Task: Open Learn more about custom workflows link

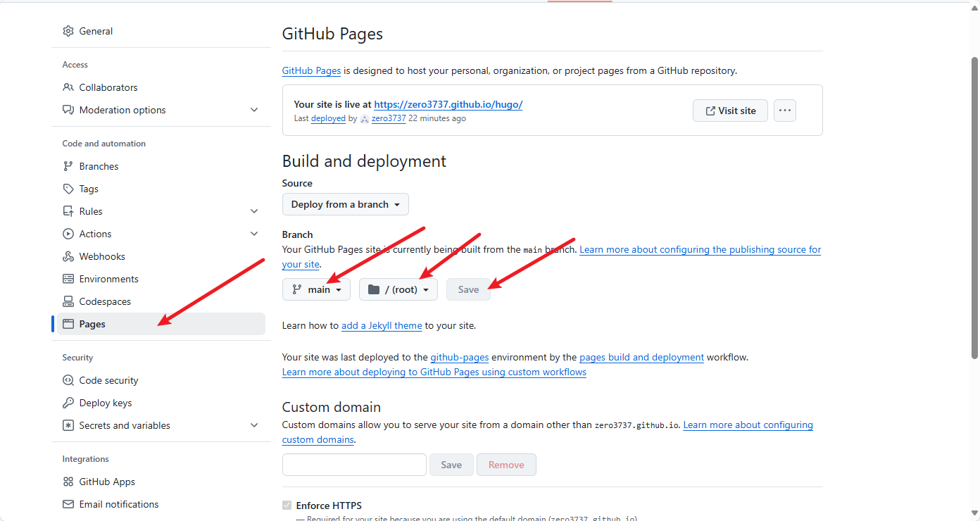Action: tap(434, 372)
